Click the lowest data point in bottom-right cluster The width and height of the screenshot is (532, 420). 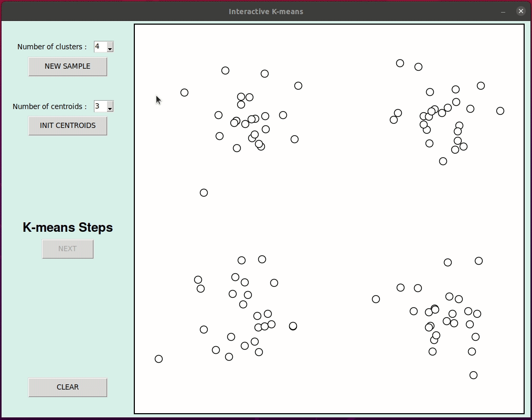pyautogui.click(x=473, y=375)
